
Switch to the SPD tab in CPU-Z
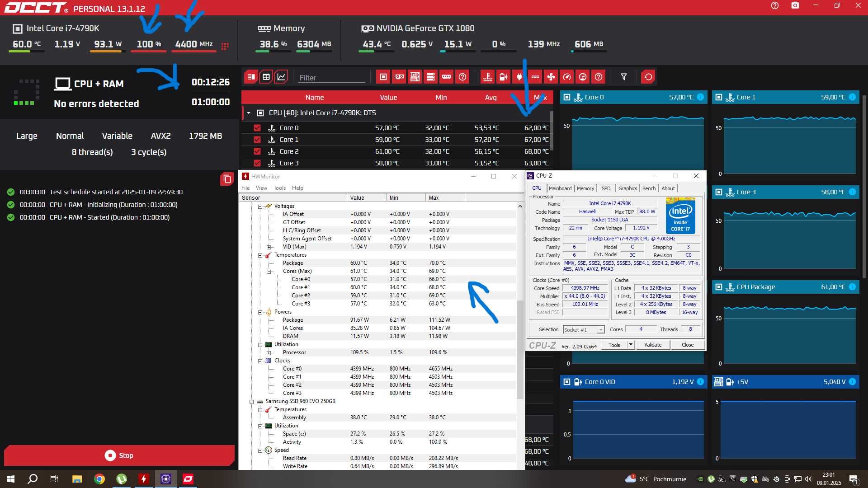[606, 188]
